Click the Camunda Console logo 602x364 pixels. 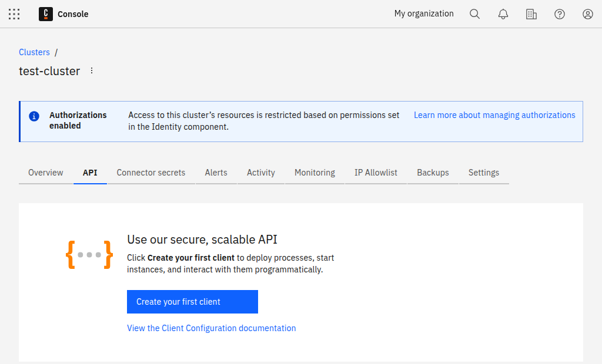(46, 14)
